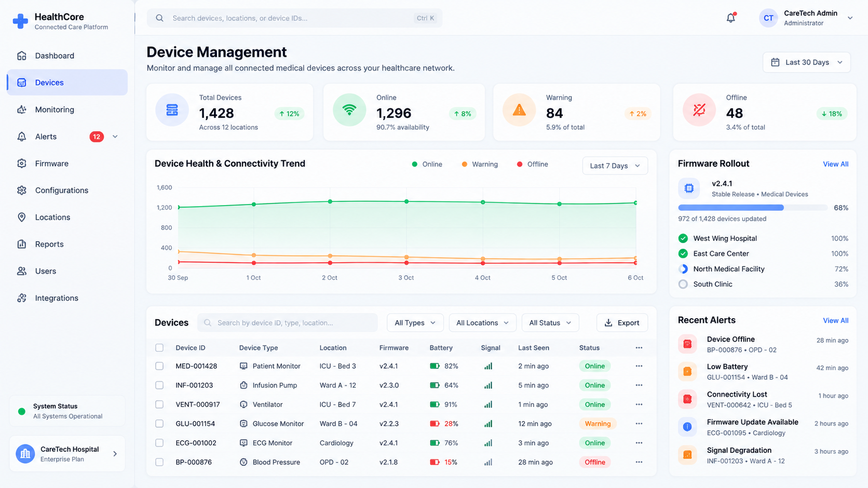This screenshot has height=488, width=868.
Task: Click the CareTech Hospital building icon
Action: [x=25, y=454]
